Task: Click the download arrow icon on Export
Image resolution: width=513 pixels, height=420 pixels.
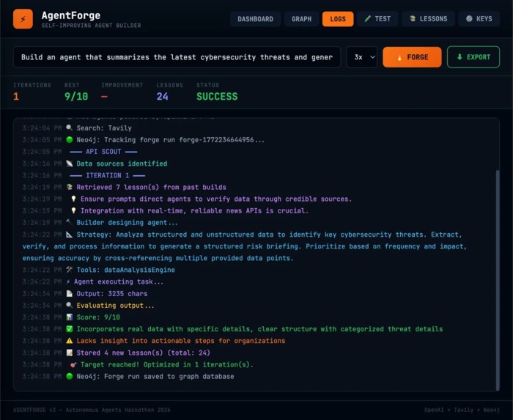Action: tap(460, 57)
